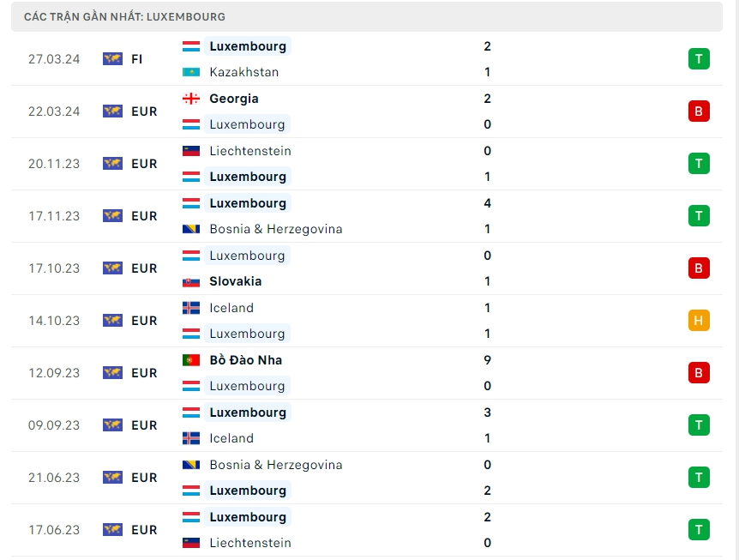Click the Slovakia flag icon

tap(191, 281)
